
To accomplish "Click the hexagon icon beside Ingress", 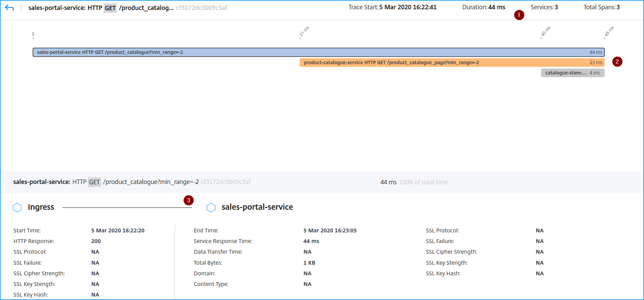I will pyautogui.click(x=17, y=207).
